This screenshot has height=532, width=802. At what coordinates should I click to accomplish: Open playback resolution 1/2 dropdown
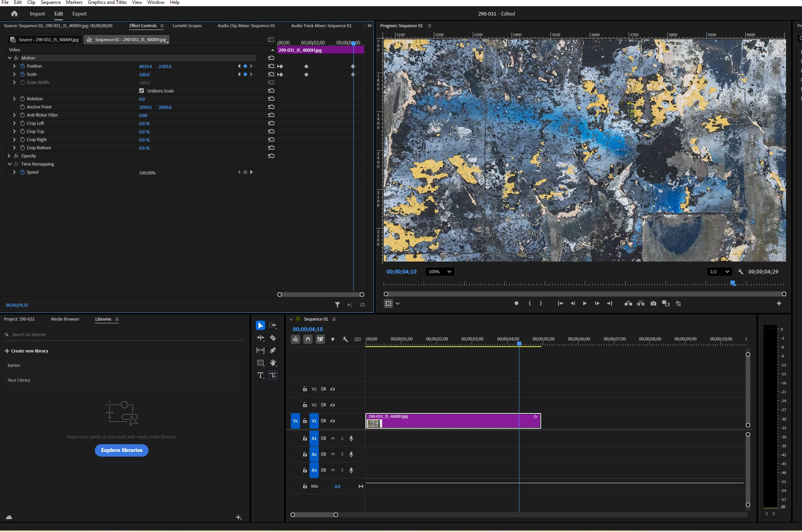(x=719, y=272)
